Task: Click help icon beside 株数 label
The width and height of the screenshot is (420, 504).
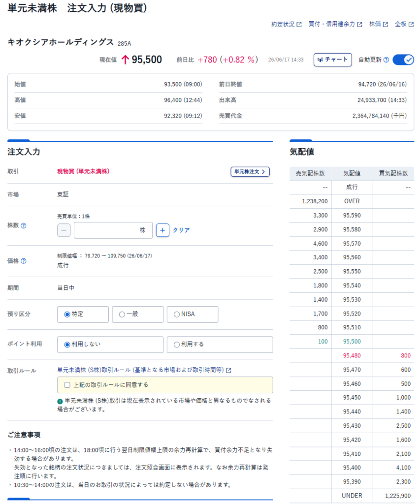Action: [24, 225]
